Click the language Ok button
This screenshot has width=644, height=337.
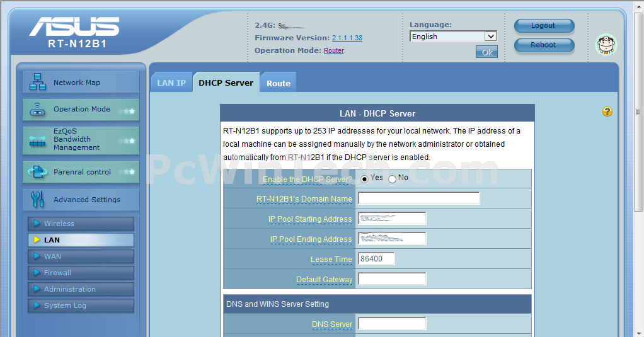coord(486,52)
